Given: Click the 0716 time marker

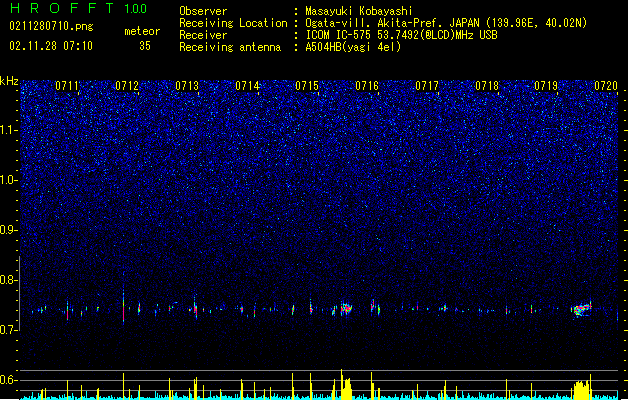Looking at the screenshot, I should pos(367,85).
